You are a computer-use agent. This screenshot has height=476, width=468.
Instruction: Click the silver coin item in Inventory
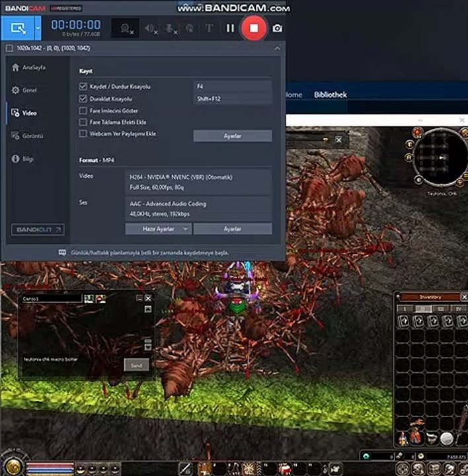[x=446, y=439]
